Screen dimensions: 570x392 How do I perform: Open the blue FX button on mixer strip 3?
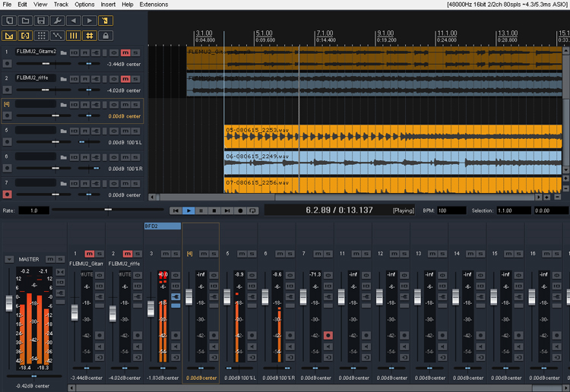pyautogui.click(x=176, y=297)
